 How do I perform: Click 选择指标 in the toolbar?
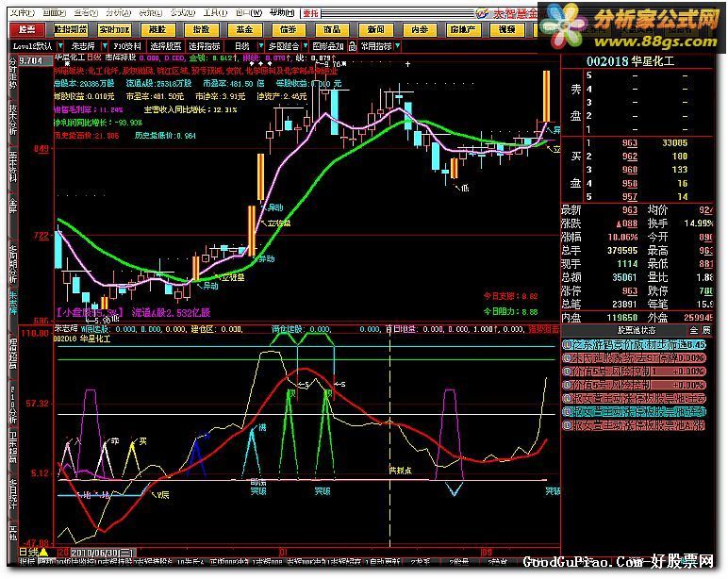click(x=205, y=46)
